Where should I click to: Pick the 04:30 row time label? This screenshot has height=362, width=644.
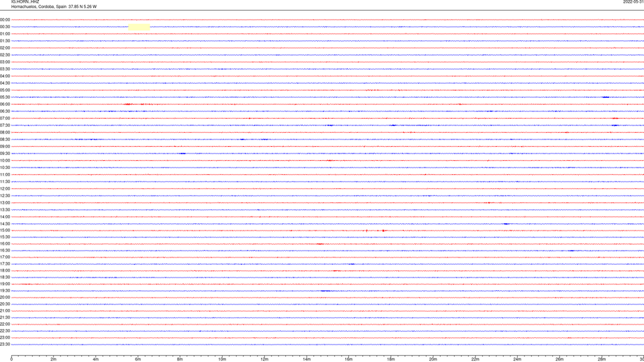coord(5,83)
